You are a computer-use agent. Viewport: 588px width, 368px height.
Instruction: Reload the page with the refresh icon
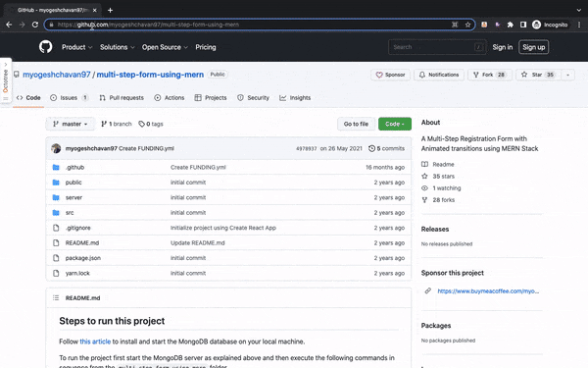pos(35,25)
